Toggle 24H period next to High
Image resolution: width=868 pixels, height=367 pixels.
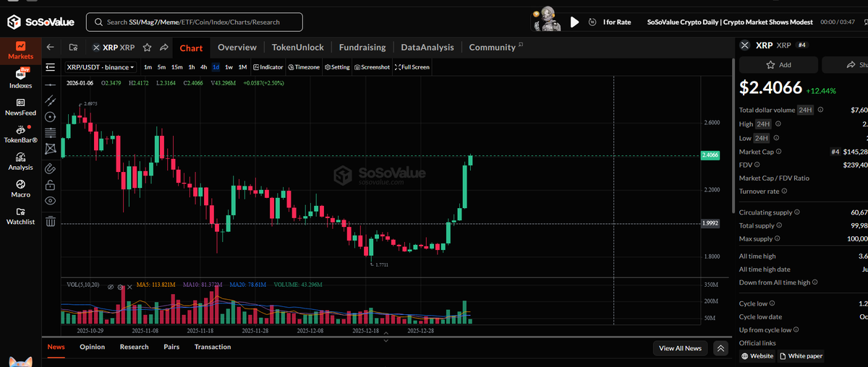tap(763, 124)
